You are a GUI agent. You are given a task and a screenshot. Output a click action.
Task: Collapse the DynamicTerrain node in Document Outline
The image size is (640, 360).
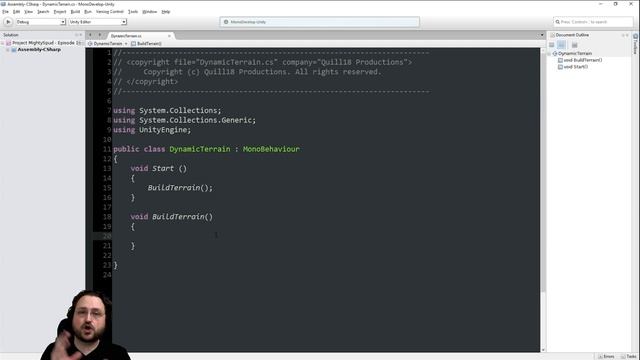tap(550, 53)
